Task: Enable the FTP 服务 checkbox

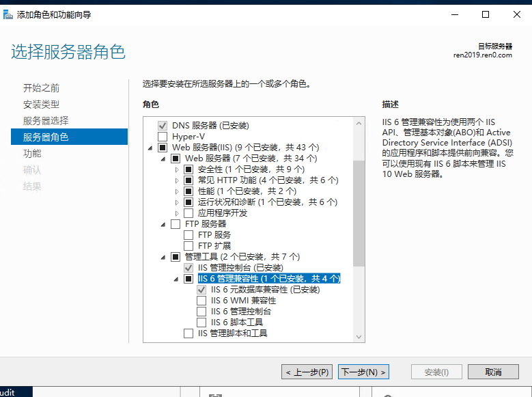Action: coord(188,235)
